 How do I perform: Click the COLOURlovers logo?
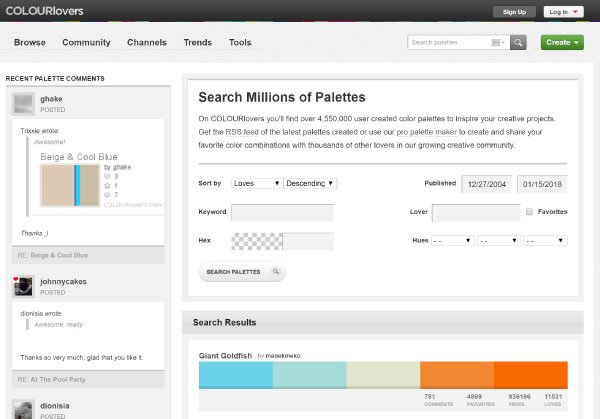tap(44, 11)
